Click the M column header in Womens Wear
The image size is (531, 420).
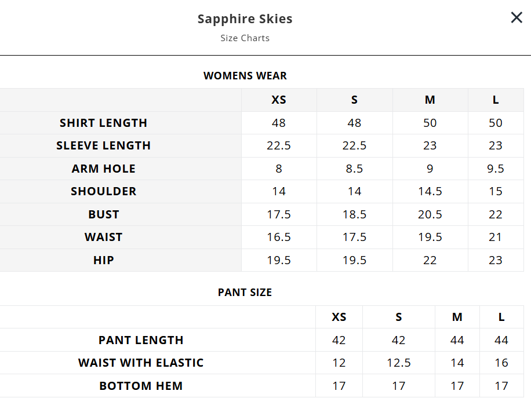[x=430, y=100]
